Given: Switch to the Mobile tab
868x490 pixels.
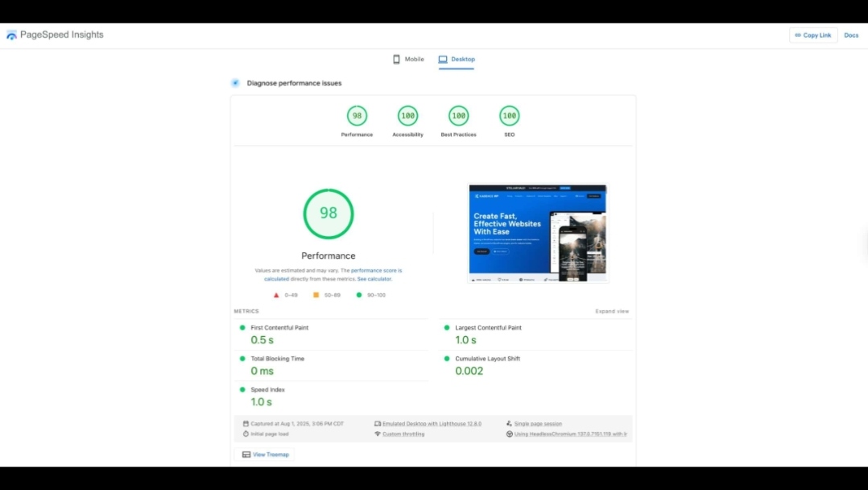Looking at the screenshot, I should pyautogui.click(x=414, y=59).
